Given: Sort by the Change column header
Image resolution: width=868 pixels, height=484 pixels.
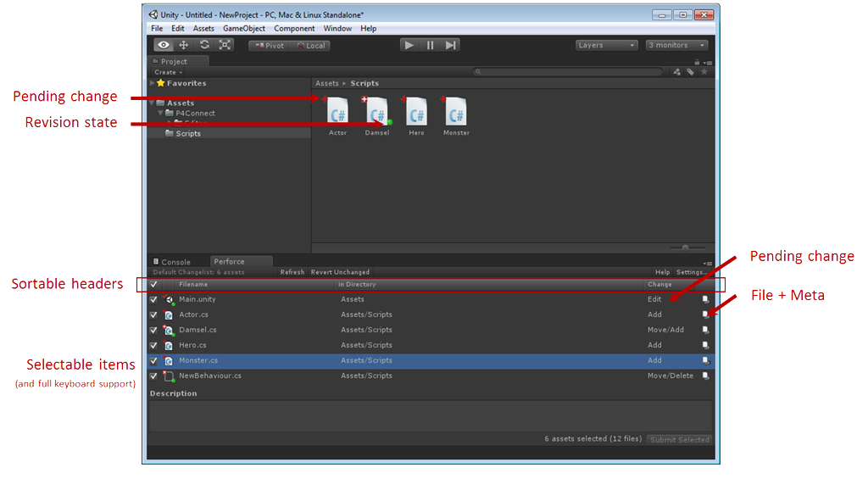Looking at the screenshot, I should (659, 284).
